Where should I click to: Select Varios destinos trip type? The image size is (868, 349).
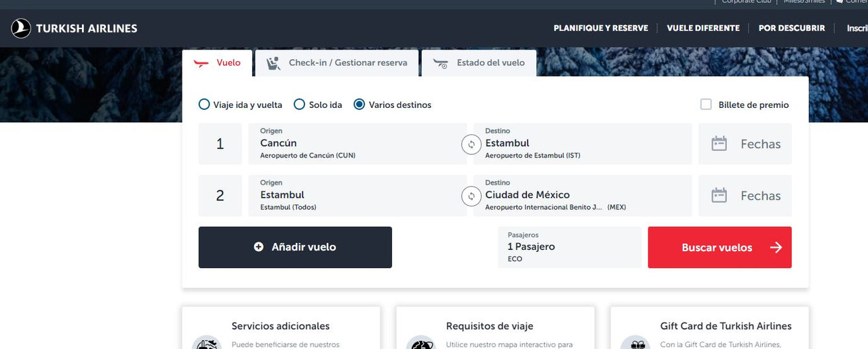point(393,105)
